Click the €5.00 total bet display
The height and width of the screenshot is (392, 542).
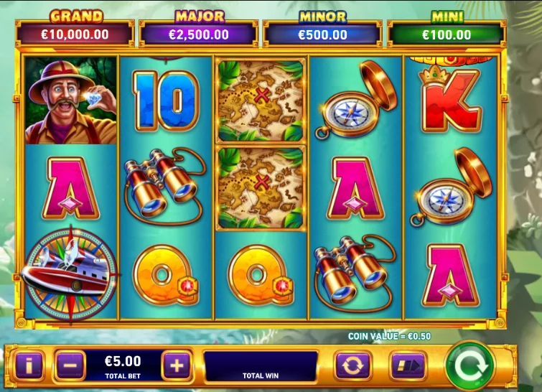coord(123,365)
